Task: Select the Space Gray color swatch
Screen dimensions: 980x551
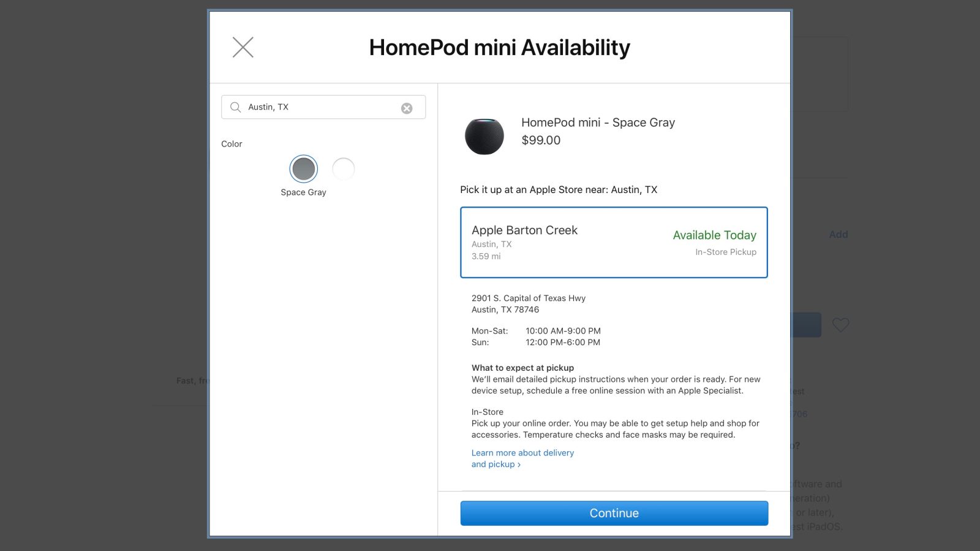Action: pos(304,169)
